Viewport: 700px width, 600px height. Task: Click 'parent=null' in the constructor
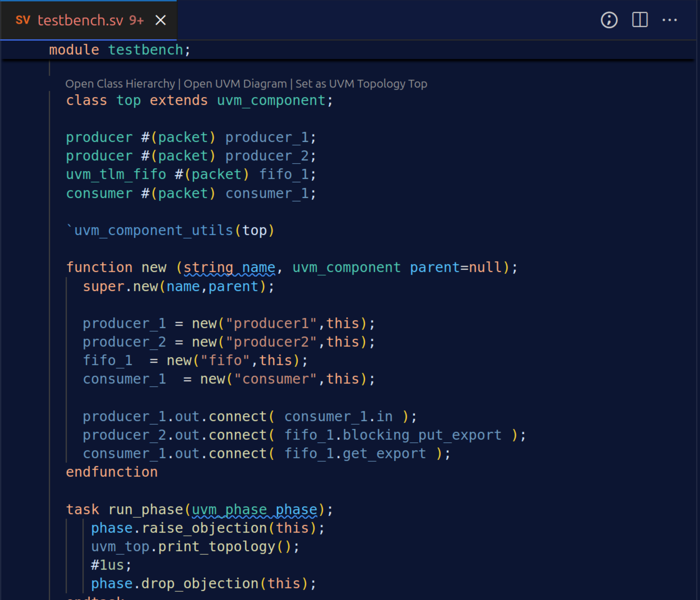[456, 268]
